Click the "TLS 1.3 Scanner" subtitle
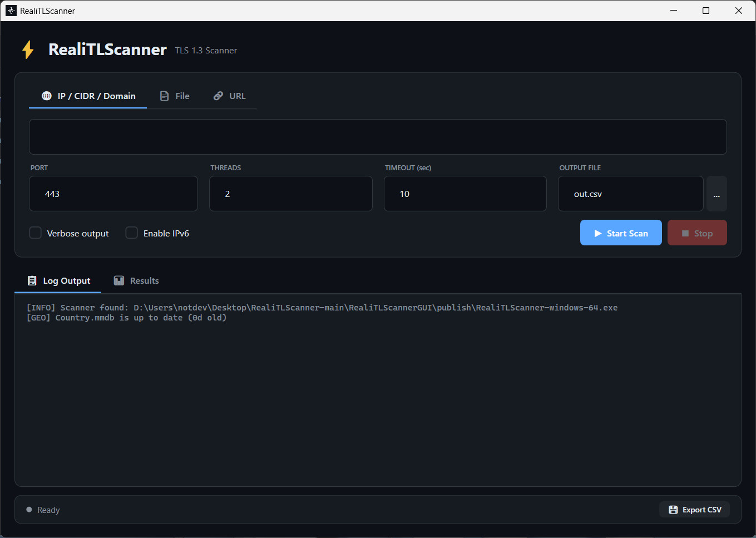Screen dimensions: 756x538 tap(206, 50)
